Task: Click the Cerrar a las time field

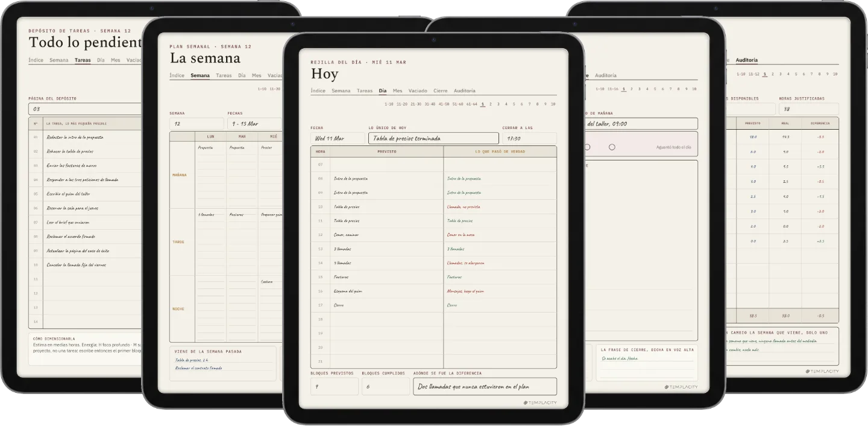Action: 529,138
